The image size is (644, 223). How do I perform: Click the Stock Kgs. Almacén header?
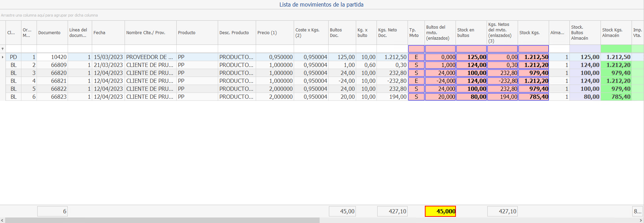[x=616, y=33]
